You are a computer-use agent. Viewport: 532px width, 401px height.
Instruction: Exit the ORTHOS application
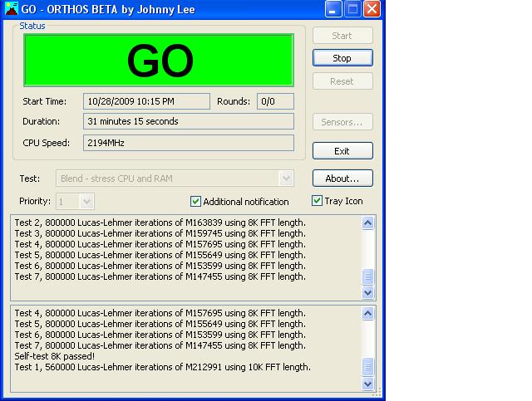tap(342, 151)
